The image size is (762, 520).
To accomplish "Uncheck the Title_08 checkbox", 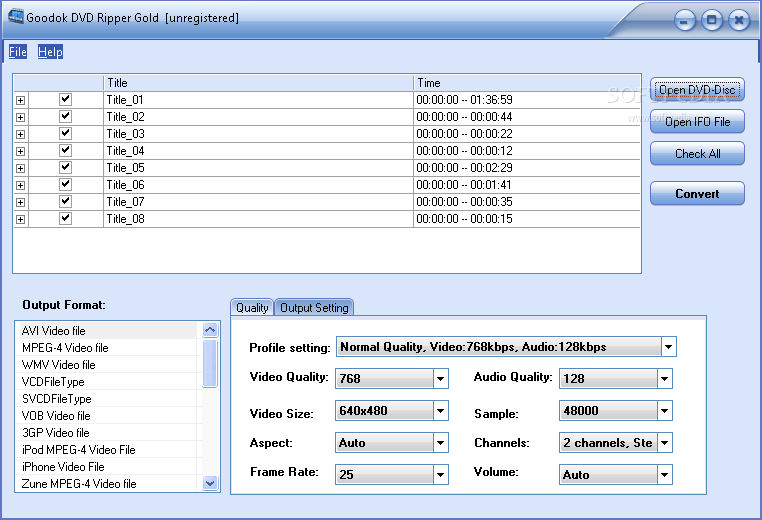I will tap(65, 219).
